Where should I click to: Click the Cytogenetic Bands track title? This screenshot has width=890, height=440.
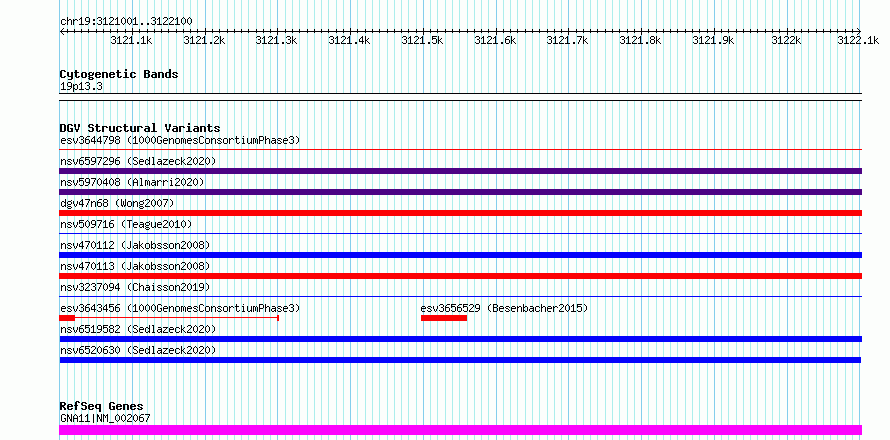(x=119, y=74)
